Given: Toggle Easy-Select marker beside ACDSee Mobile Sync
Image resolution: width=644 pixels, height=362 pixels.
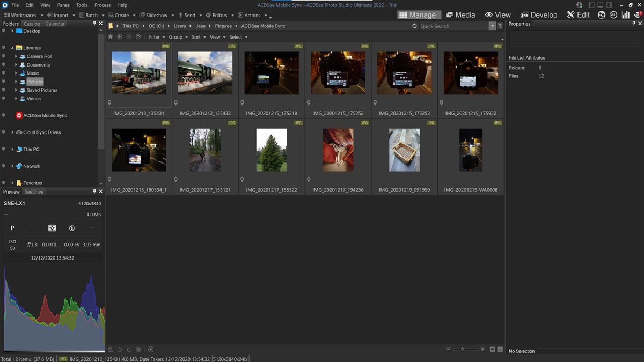Looking at the screenshot, I should click(4, 115).
